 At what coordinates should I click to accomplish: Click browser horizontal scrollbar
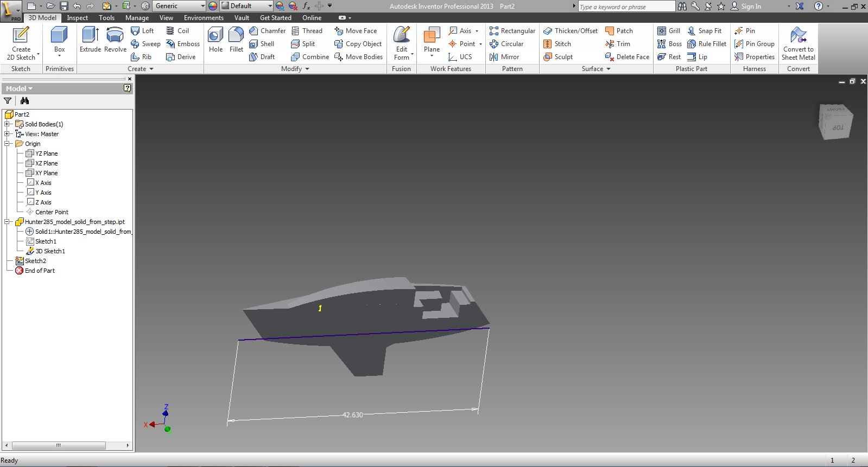pyautogui.click(x=59, y=445)
